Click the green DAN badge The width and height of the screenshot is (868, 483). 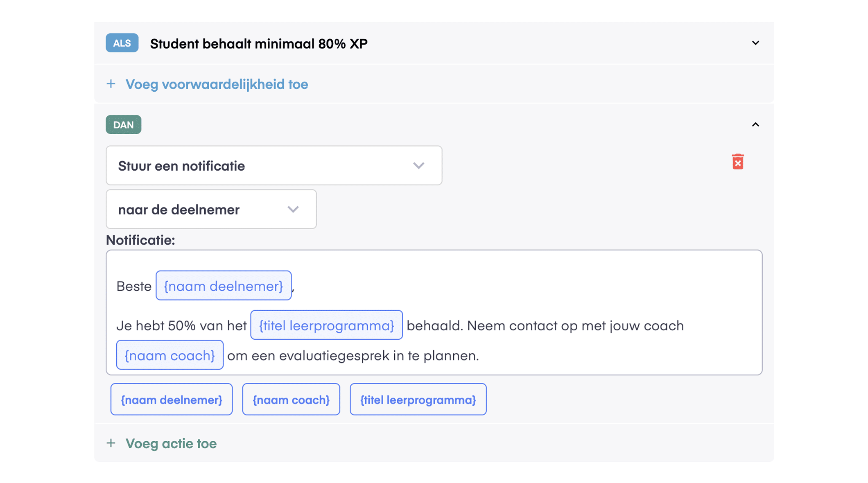pos(123,125)
